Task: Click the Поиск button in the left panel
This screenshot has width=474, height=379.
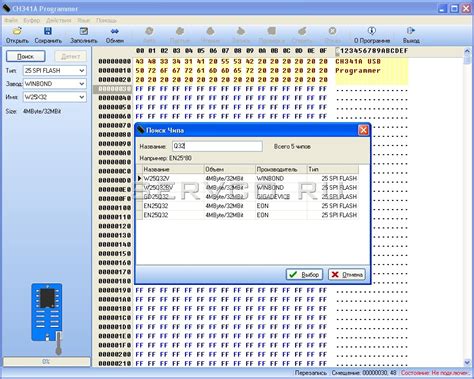Action: [x=26, y=56]
